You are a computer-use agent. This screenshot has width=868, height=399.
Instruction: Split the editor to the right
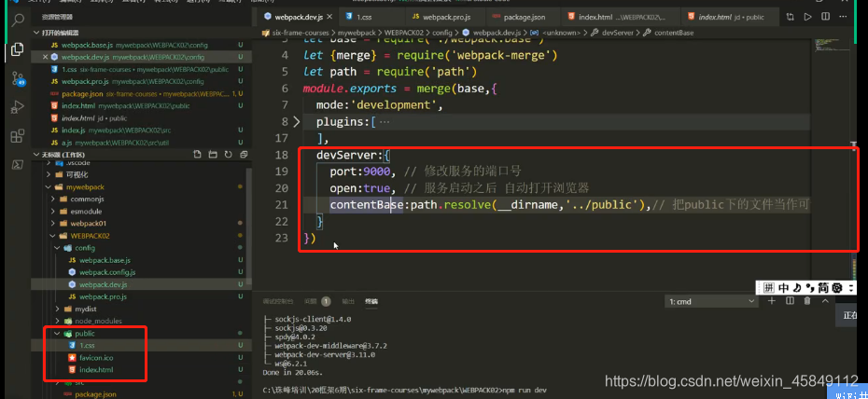point(825,17)
